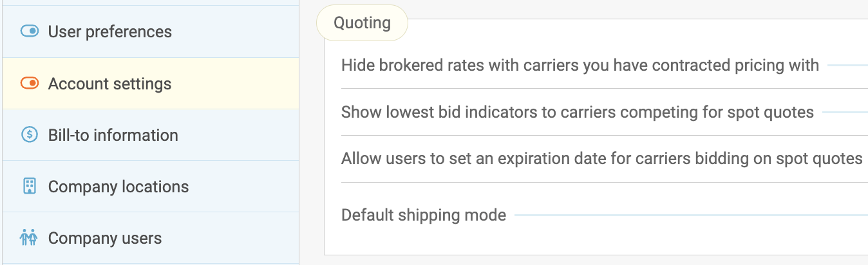Open the User preferences menu item

(109, 32)
